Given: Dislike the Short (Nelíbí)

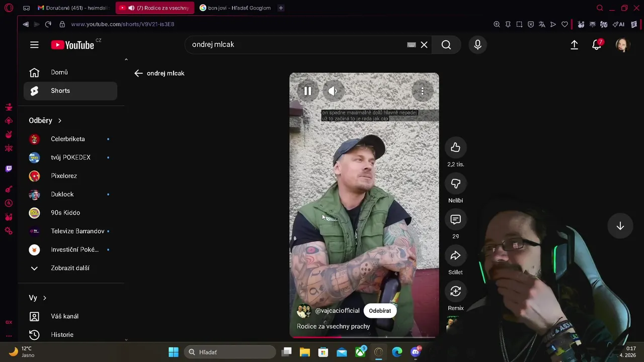Looking at the screenshot, I should tap(455, 184).
